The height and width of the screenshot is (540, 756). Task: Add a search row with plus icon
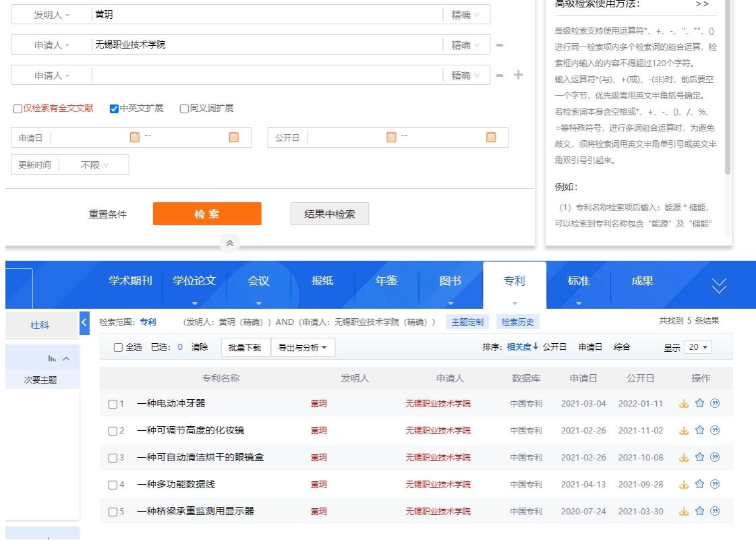(518, 75)
